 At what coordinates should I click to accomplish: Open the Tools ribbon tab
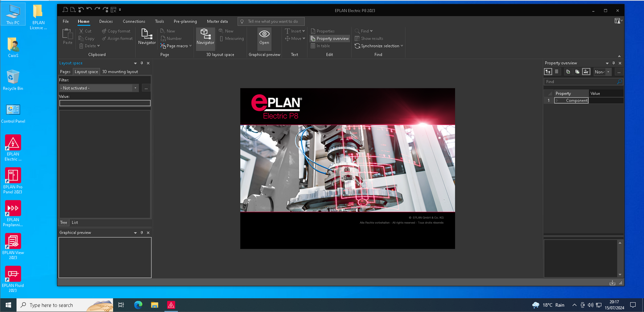pos(160,21)
